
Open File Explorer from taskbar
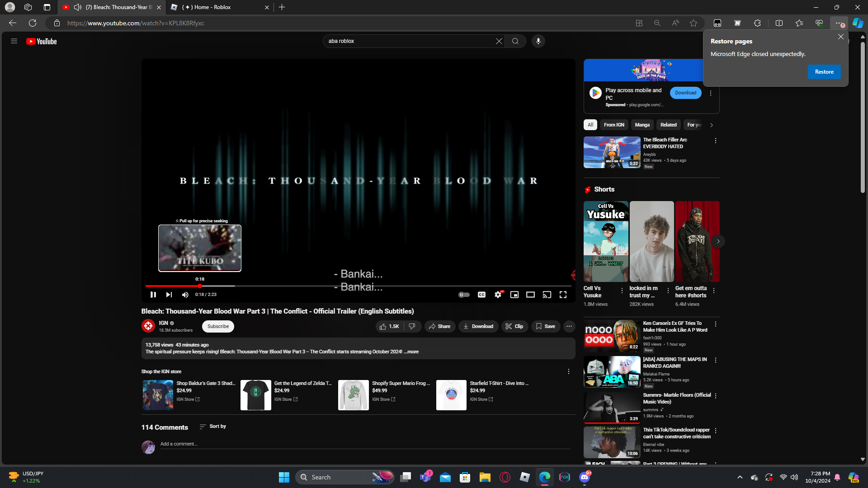pos(485,477)
